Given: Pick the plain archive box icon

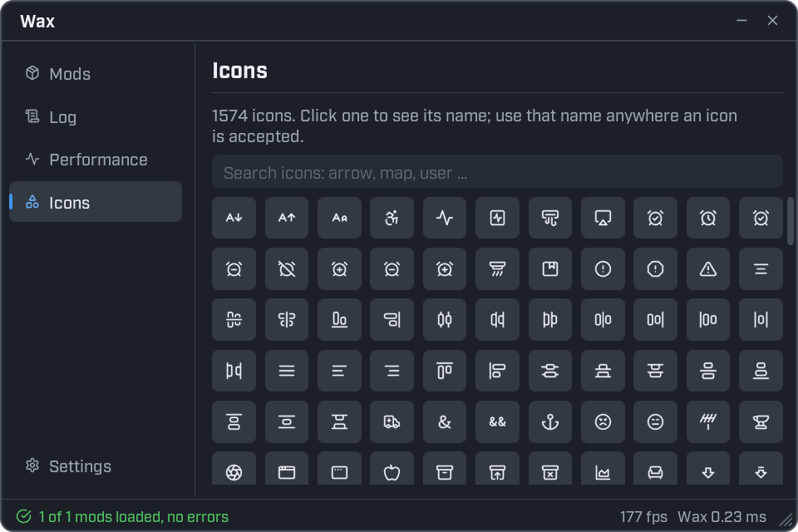Looking at the screenshot, I should [x=445, y=468].
